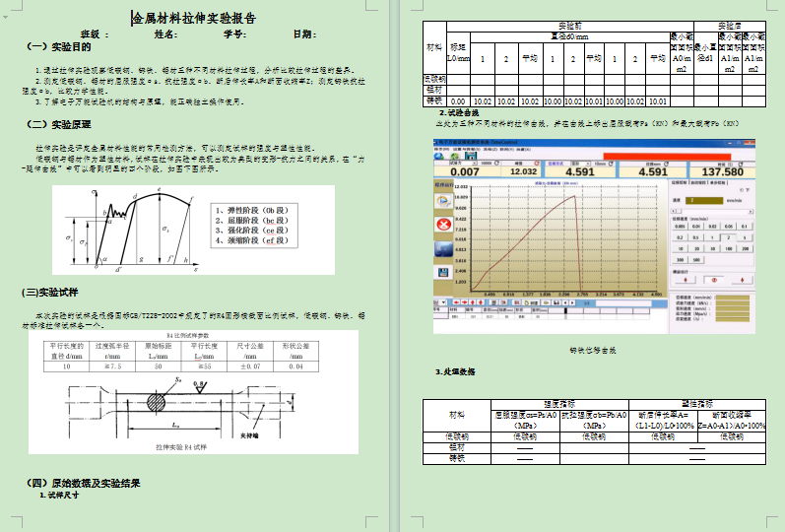
Task: Click the 500 speed preset button
Action: tap(696, 260)
